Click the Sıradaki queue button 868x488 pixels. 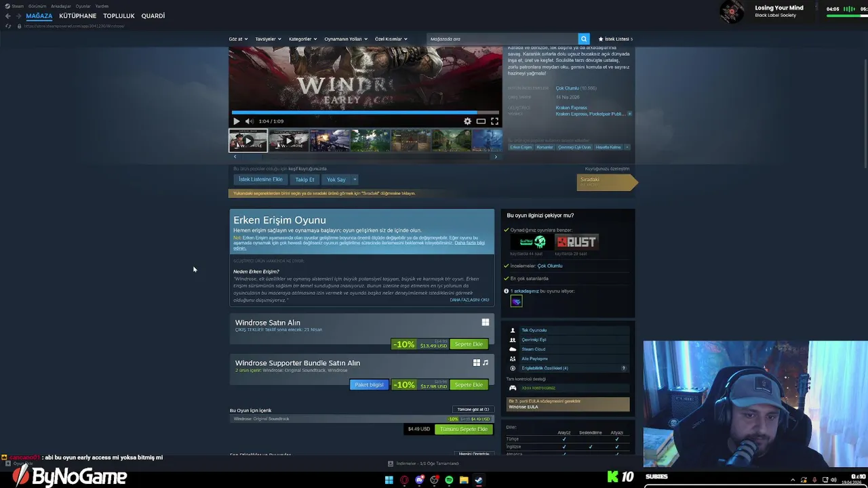tap(607, 182)
